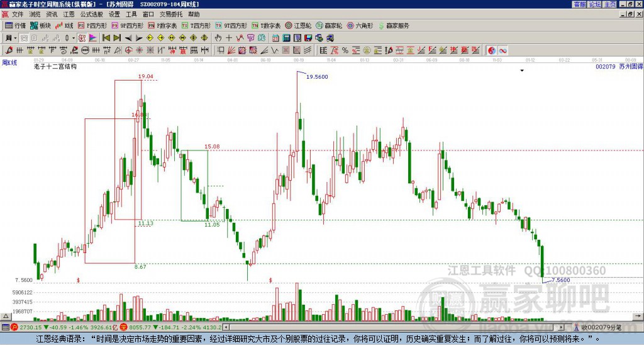Screen dimensions: 644x345
Task: Open the T四方形 tool
Action: click(x=196, y=25)
